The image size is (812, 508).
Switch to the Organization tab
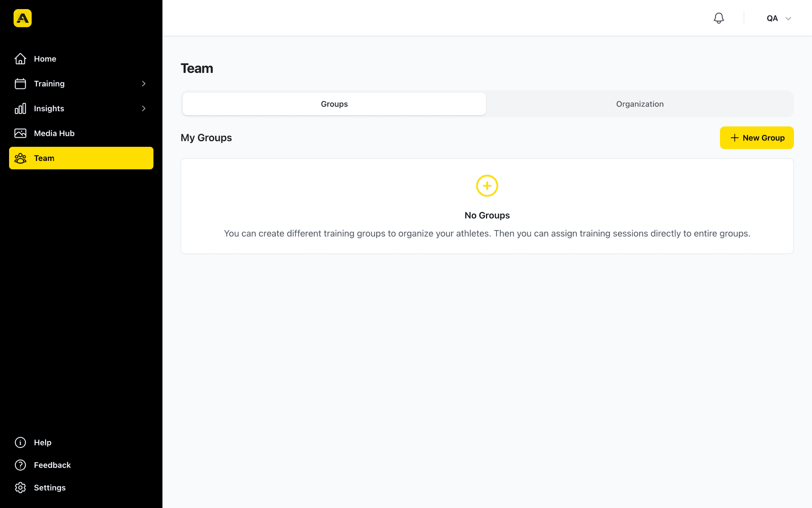pyautogui.click(x=640, y=104)
